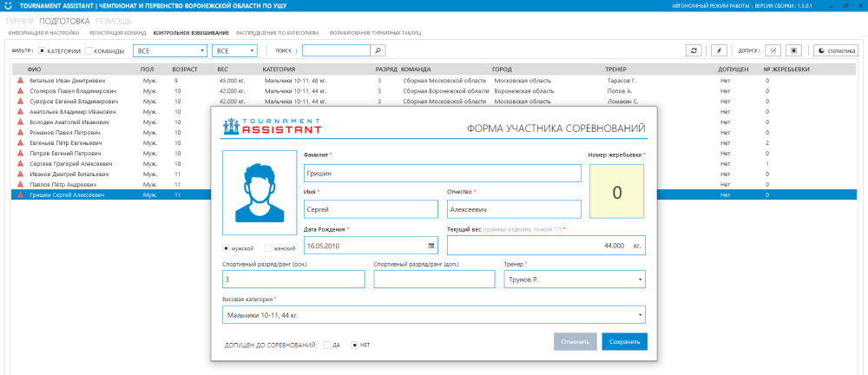Click the smiley app logo in title bar
The width and height of the screenshot is (868, 375).
9,6
